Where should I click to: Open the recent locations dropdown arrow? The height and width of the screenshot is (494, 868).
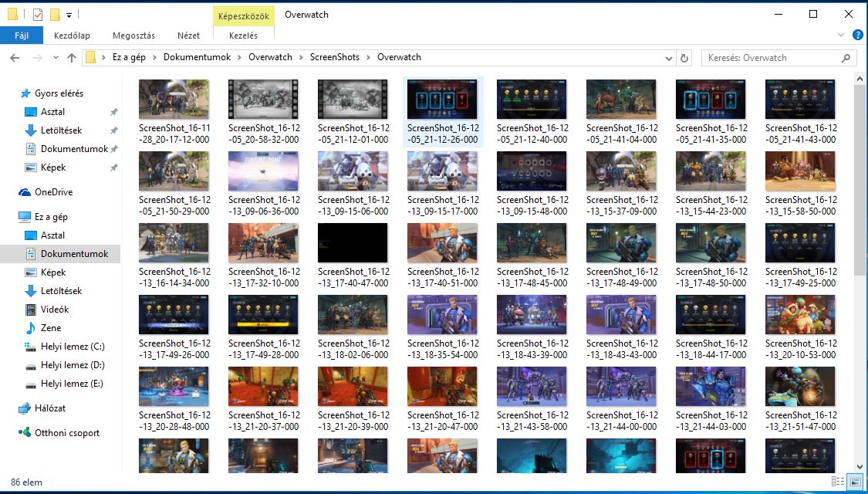56,58
